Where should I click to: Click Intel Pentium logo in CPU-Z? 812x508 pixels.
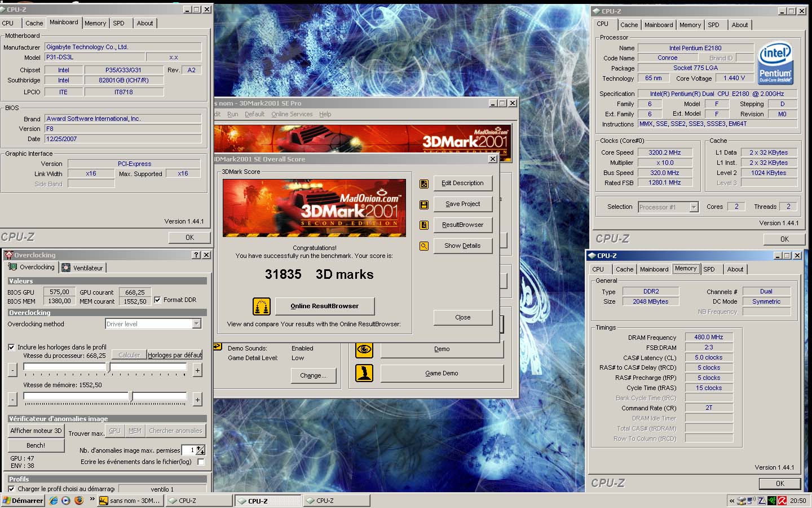pyautogui.click(x=775, y=63)
